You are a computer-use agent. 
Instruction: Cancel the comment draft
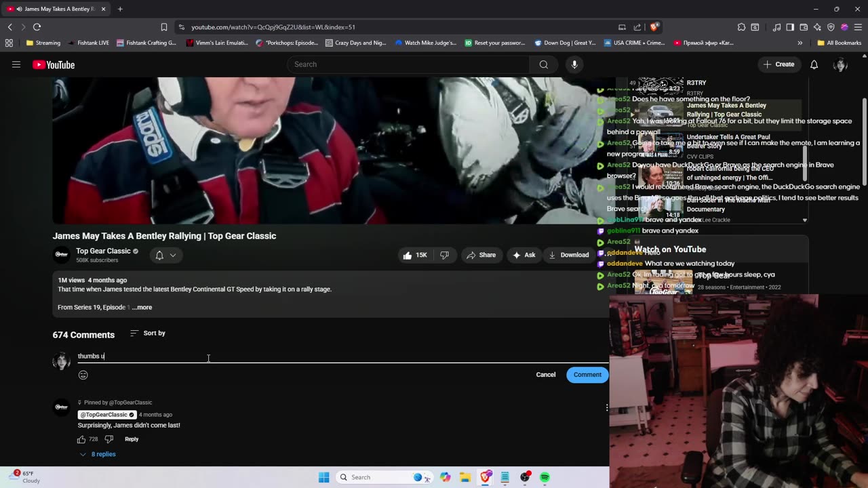[546, 375]
